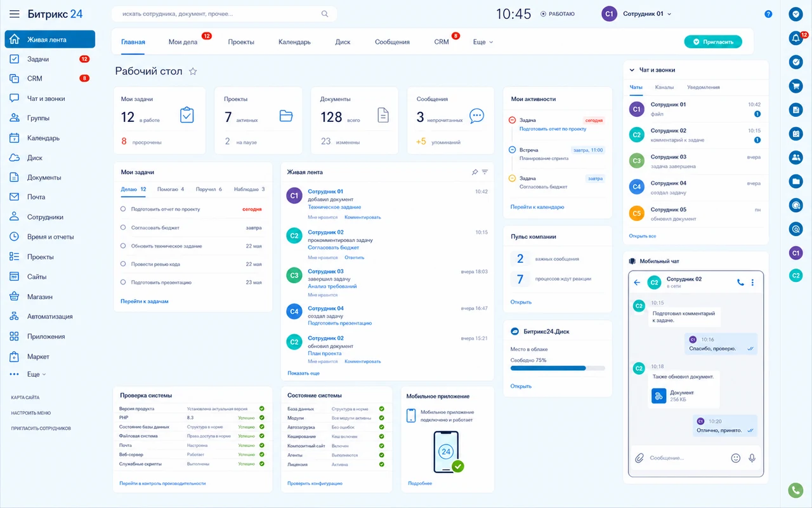812x508 pixels.
Task: Open the C1 avatar in the right rail
Action: [796, 253]
